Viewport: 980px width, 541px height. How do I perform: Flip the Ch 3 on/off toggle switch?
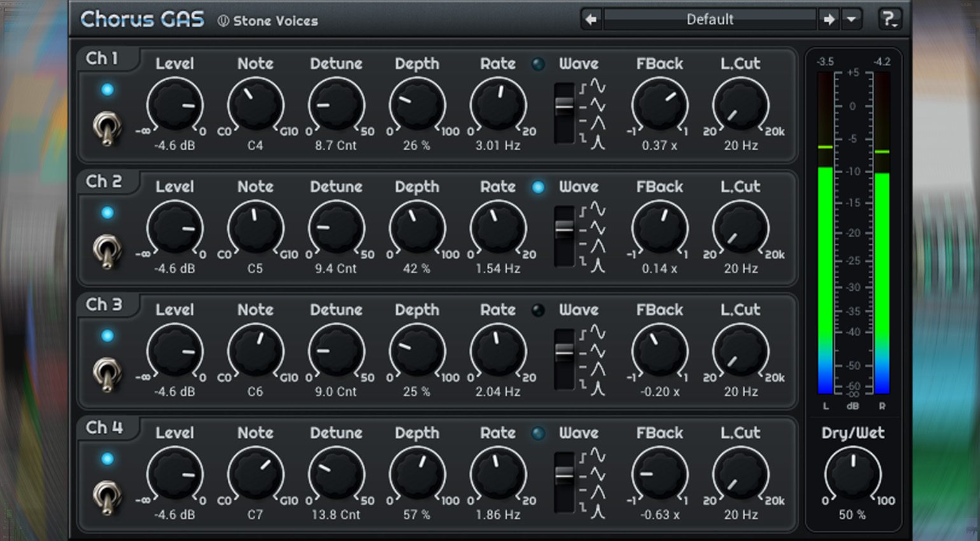pyautogui.click(x=106, y=374)
